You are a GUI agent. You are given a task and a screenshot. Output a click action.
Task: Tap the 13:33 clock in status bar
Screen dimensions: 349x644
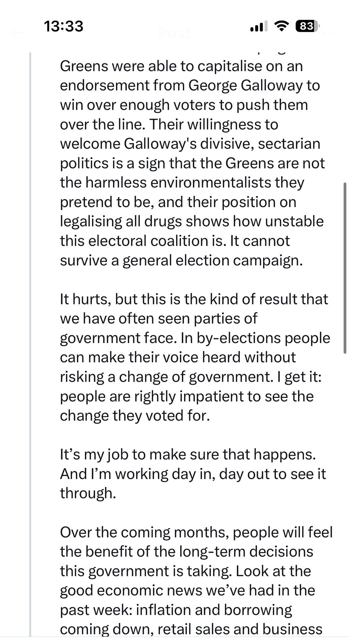coord(63,26)
